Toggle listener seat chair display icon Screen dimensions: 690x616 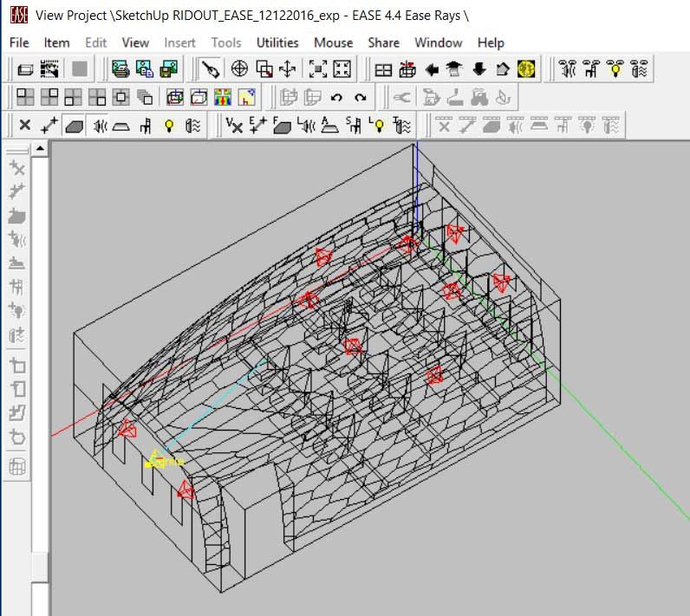pos(146,126)
